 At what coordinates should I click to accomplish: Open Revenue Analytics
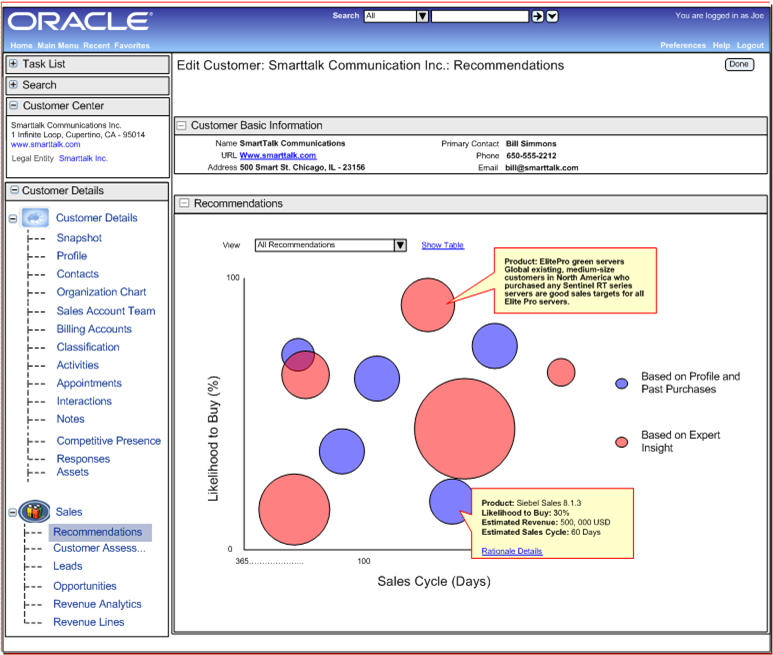(x=97, y=604)
